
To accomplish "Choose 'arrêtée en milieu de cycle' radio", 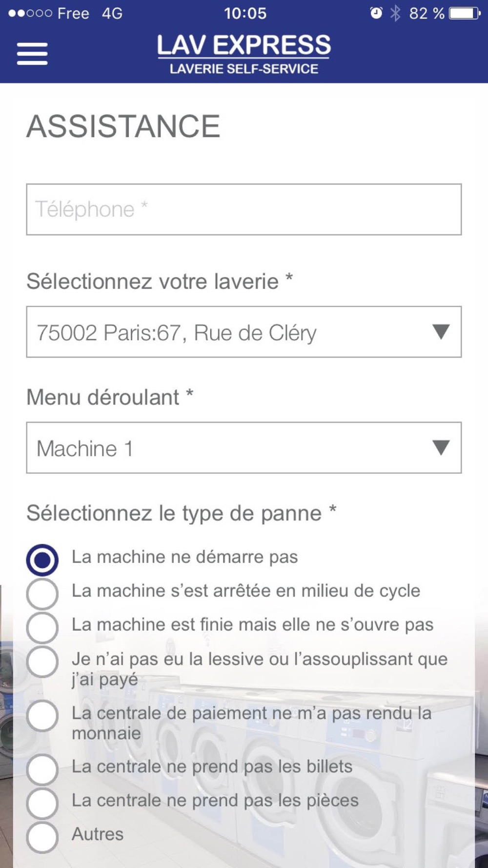I will point(42,594).
